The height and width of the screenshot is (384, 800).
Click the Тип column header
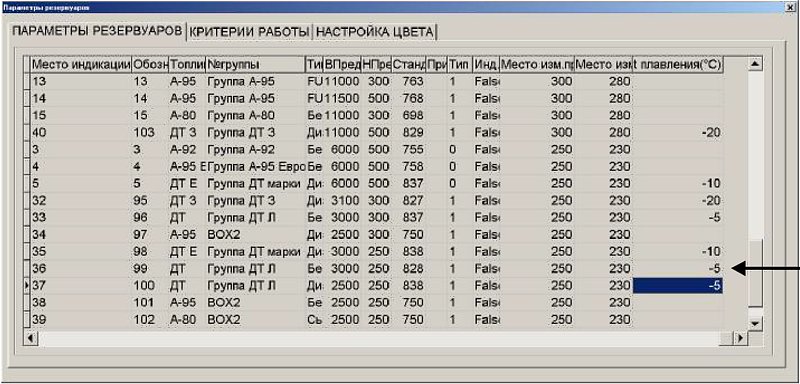[460, 64]
